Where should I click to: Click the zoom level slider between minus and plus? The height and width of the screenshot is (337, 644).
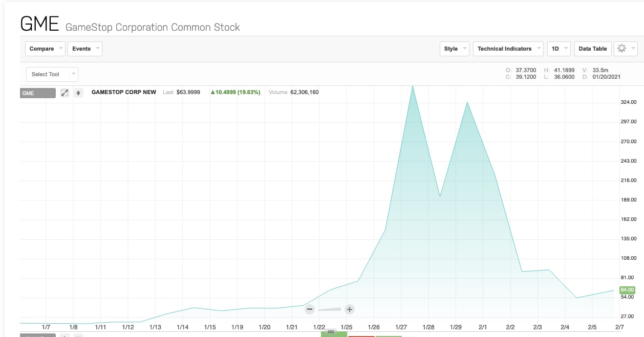click(x=329, y=309)
